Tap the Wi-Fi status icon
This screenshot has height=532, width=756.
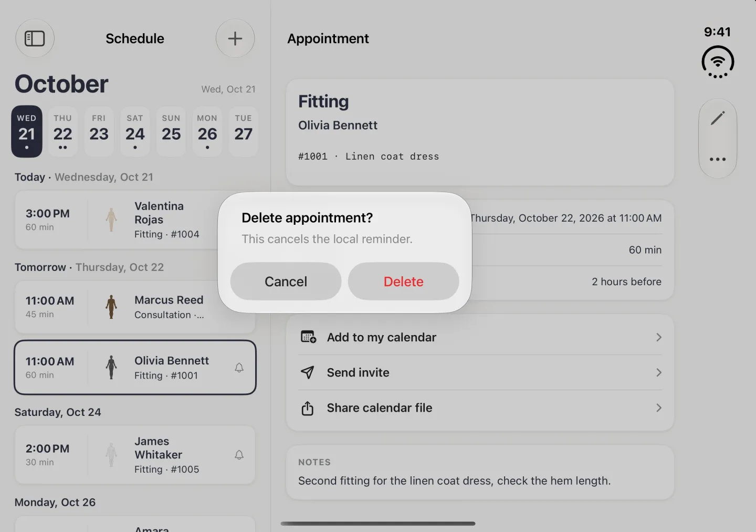pyautogui.click(x=718, y=62)
